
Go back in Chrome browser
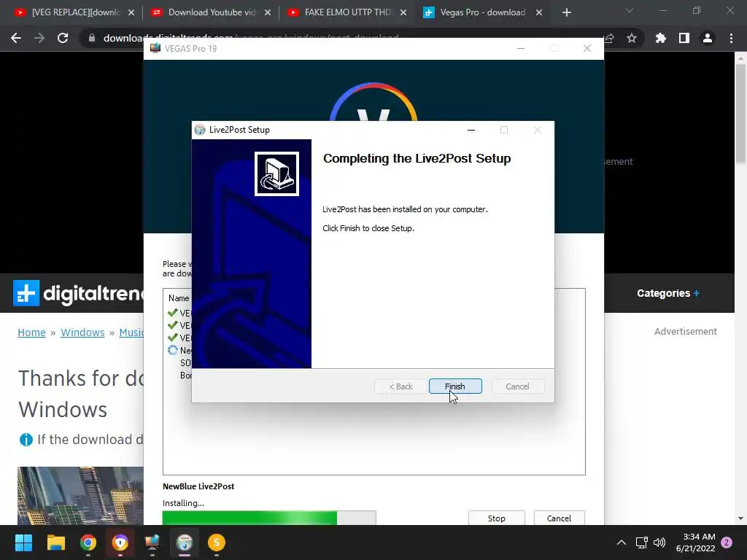[16, 38]
